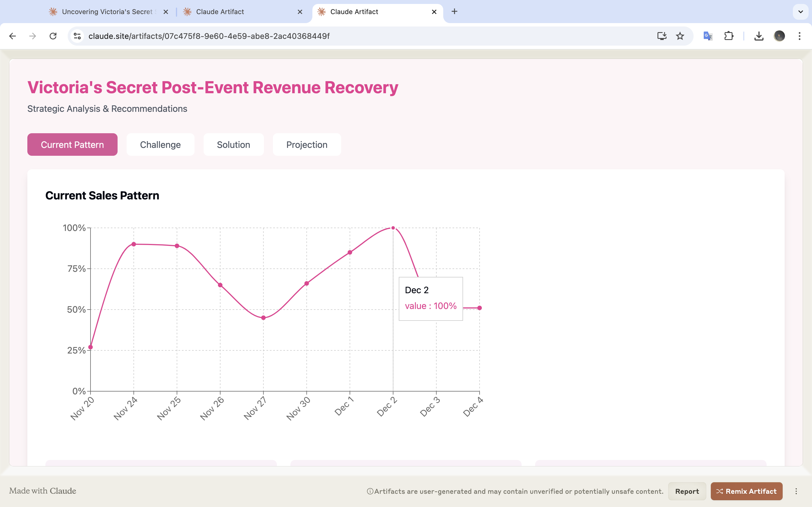This screenshot has width=812, height=507.
Task: Bookmark this page with star icon
Action: tap(680, 36)
